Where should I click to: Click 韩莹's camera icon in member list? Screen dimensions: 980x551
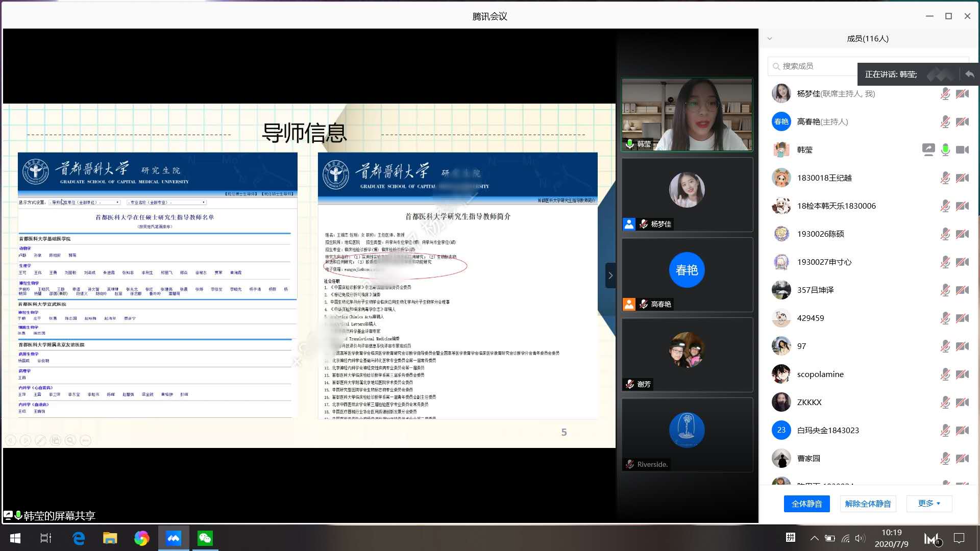tap(962, 149)
